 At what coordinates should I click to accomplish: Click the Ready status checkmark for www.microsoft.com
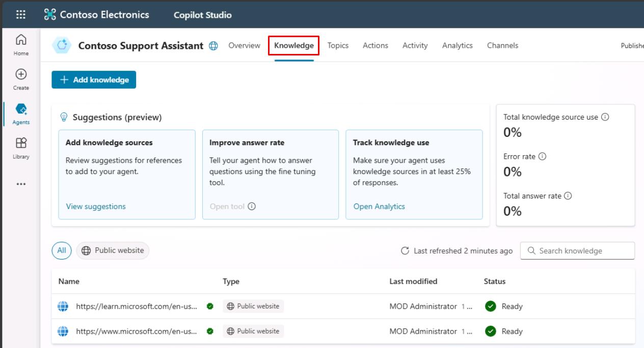[x=490, y=331]
